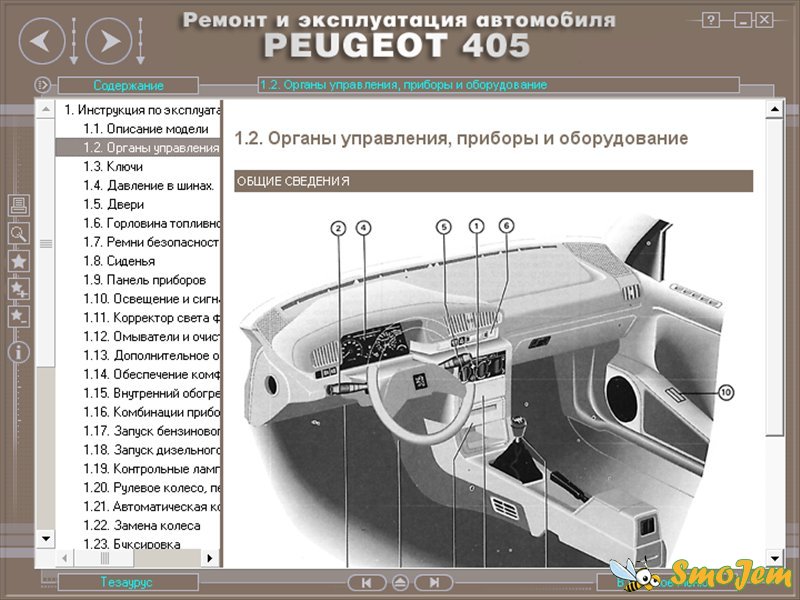Image resolution: width=800 pixels, height=600 pixels.
Task: Open 1.21. Автоматическая коробка entry
Action: tap(152, 507)
